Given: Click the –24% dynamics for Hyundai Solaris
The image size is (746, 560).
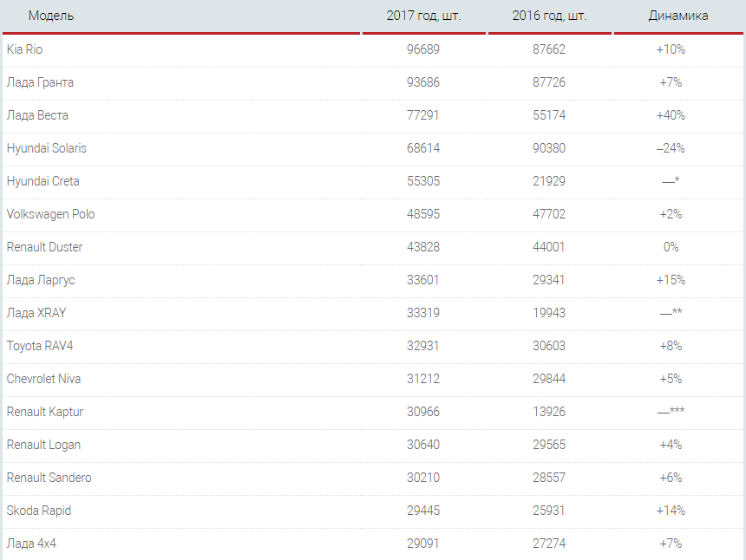Looking at the screenshot, I should pos(671,148).
